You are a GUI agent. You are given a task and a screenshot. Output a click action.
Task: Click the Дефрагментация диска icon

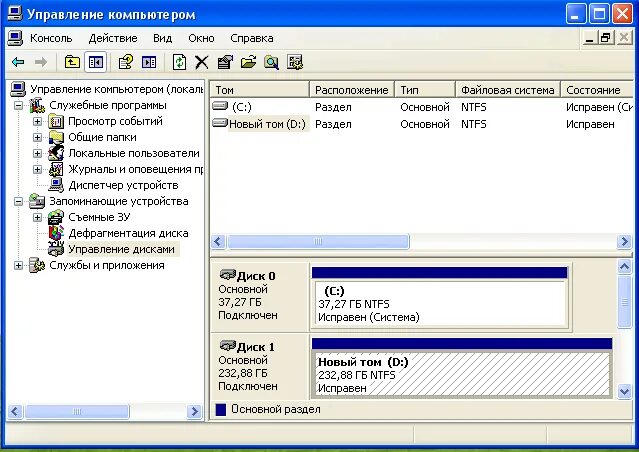(x=56, y=233)
